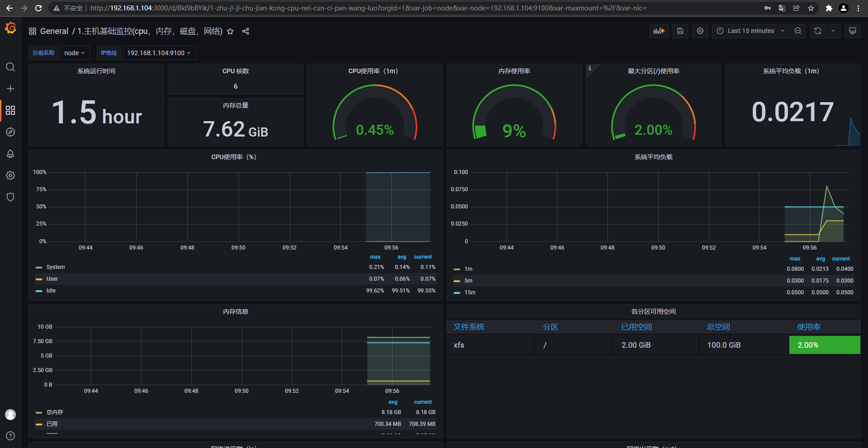Click the Grafana logo home icon
The height and width of the screenshot is (448, 868).
[10, 28]
